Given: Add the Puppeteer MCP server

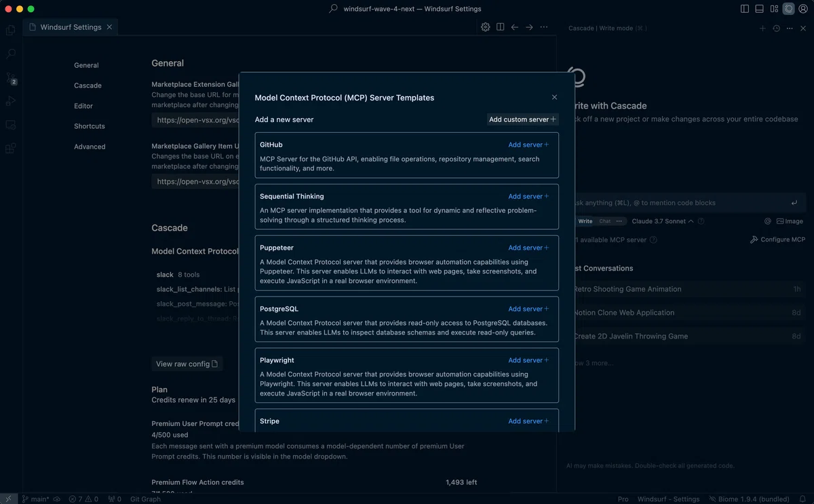Looking at the screenshot, I should pyautogui.click(x=528, y=248).
